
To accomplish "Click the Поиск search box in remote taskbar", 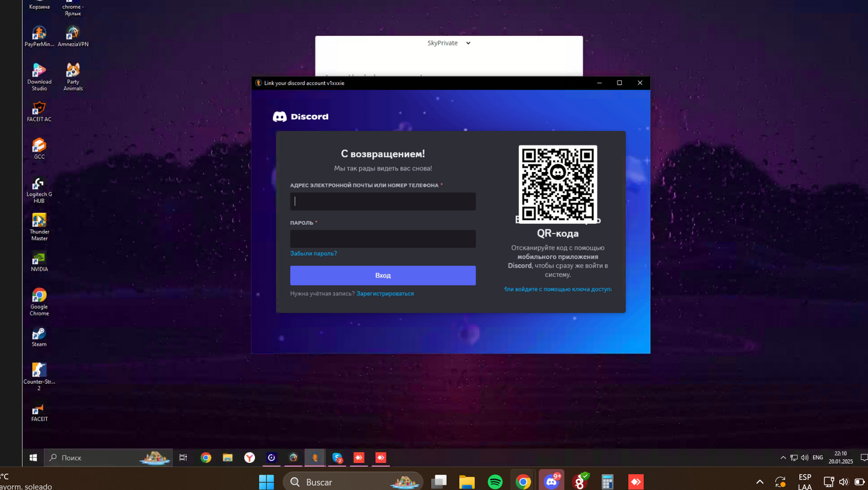I will point(108,457).
